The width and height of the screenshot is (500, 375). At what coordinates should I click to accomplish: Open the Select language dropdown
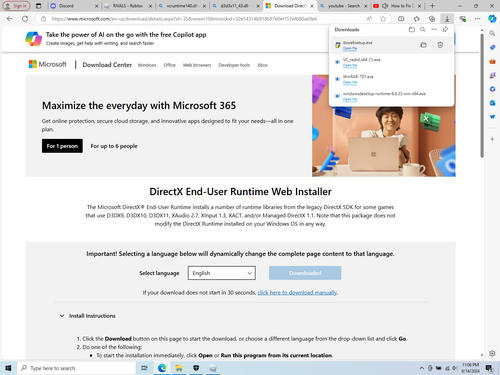click(222, 273)
